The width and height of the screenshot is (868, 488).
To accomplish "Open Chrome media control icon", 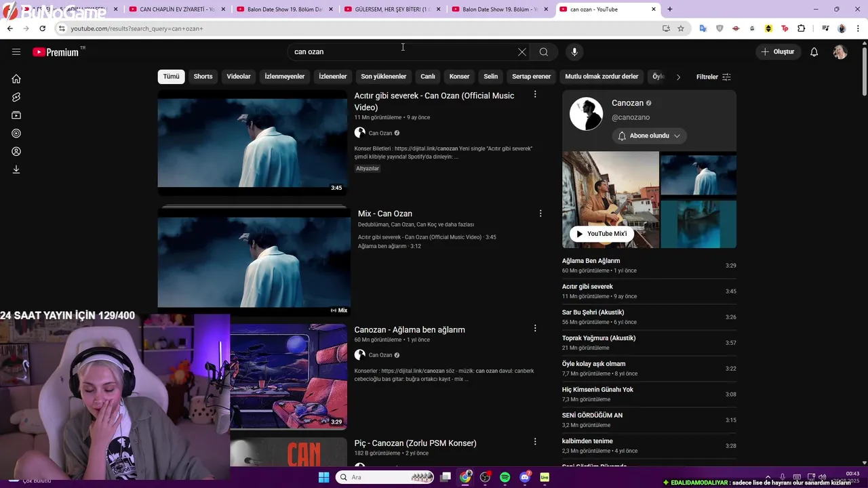I will [x=825, y=28].
